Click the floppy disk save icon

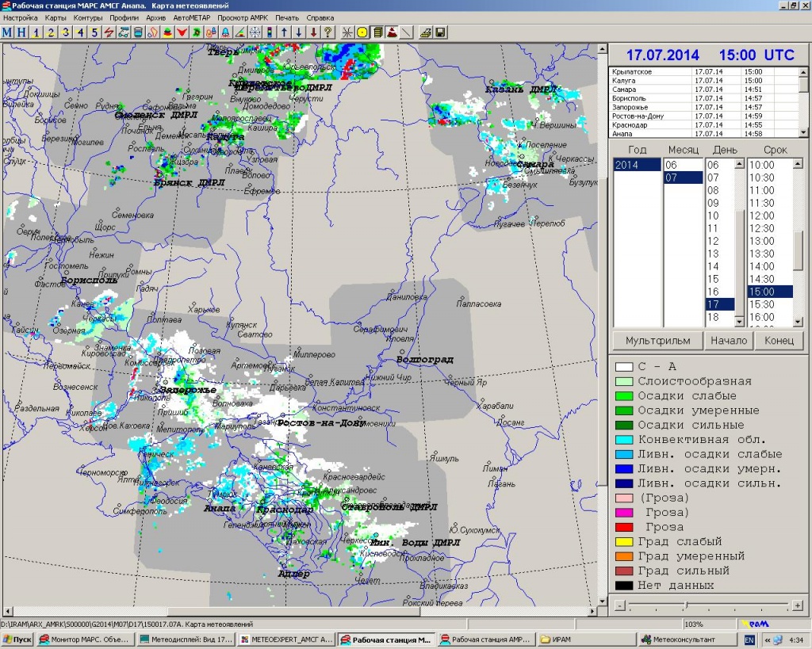point(440,32)
